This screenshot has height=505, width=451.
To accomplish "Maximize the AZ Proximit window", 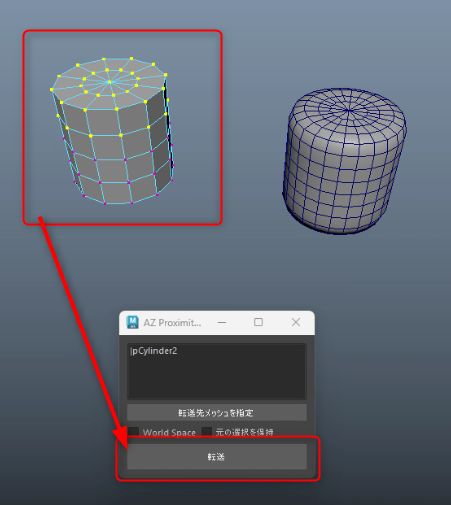I will pos(258,322).
